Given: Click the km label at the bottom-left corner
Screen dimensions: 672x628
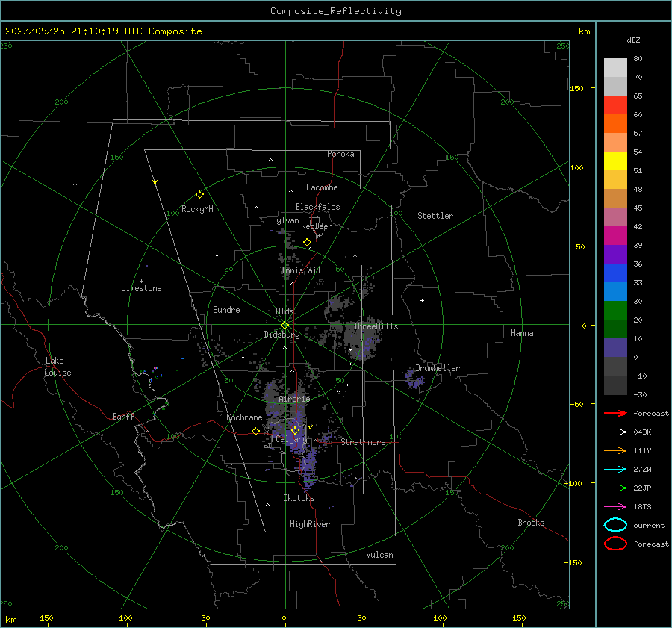Looking at the screenshot, I should click(x=10, y=620).
